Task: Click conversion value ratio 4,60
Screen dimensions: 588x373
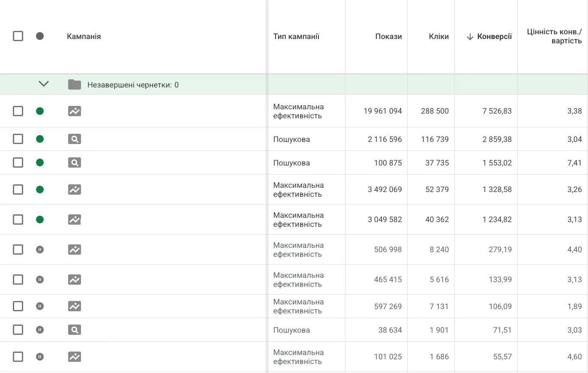Action: (x=575, y=357)
